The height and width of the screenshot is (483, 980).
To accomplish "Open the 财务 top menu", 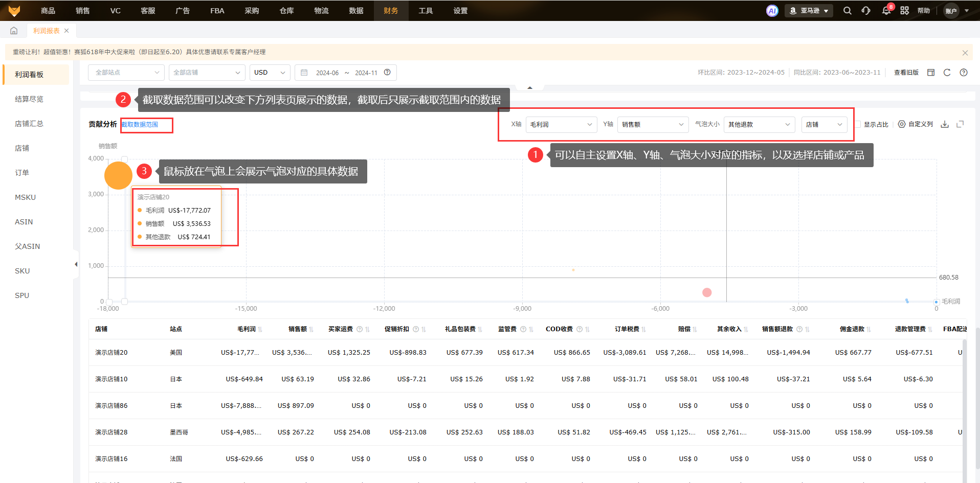I will coord(391,11).
